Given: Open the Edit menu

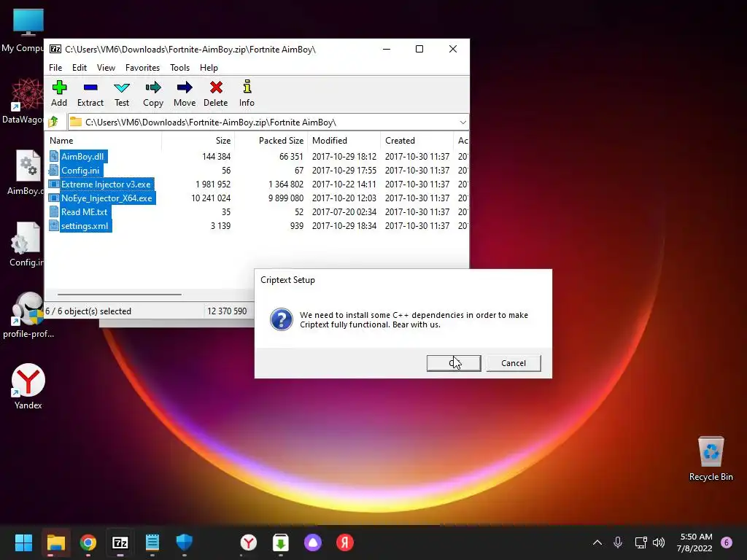Looking at the screenshot, I should point(79,68).
